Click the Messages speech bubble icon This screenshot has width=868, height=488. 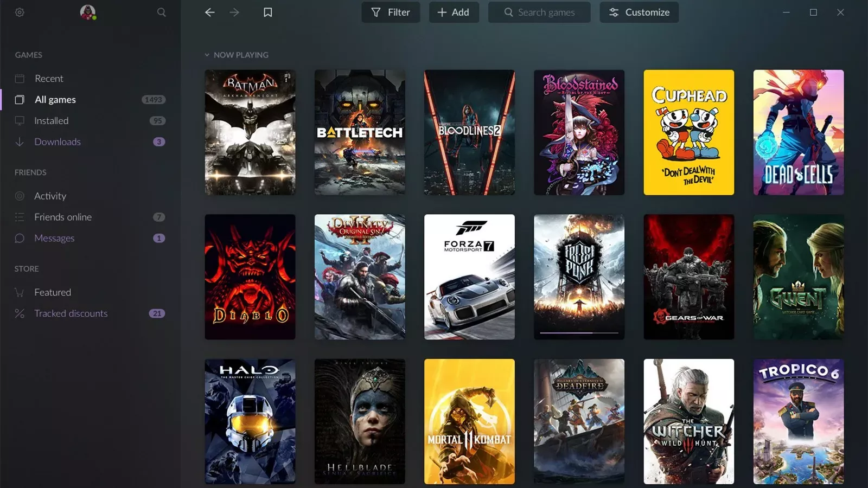pos(20,238)
